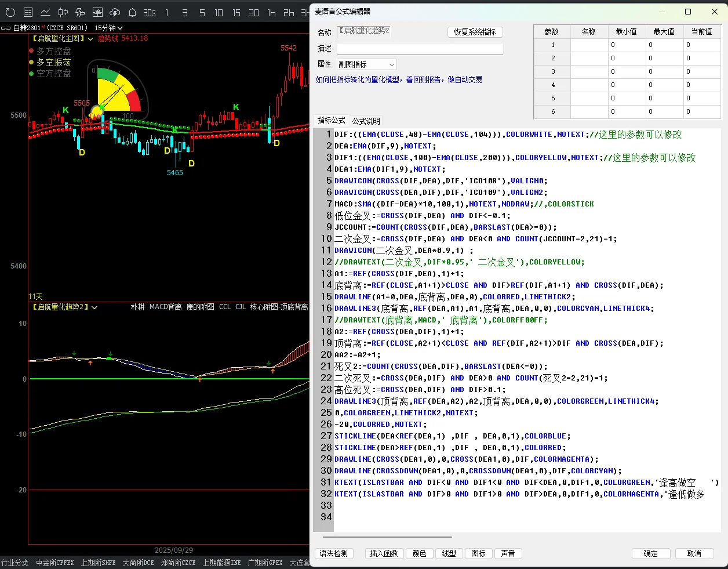Click parameter row 6 名称 cell
Image resolution: width=728 pixels, height=569 pixels.
589,111
